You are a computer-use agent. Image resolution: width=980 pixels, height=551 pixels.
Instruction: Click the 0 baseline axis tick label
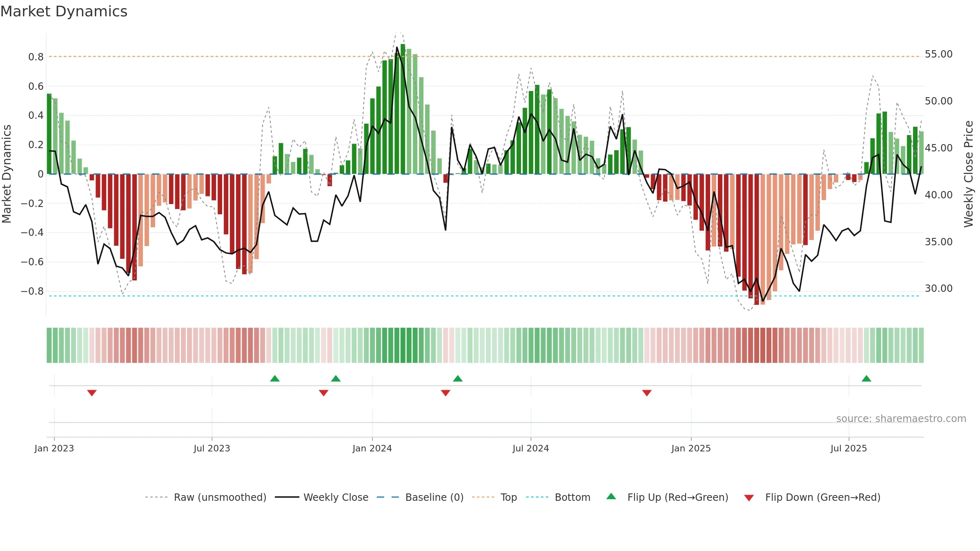point(40,174)
